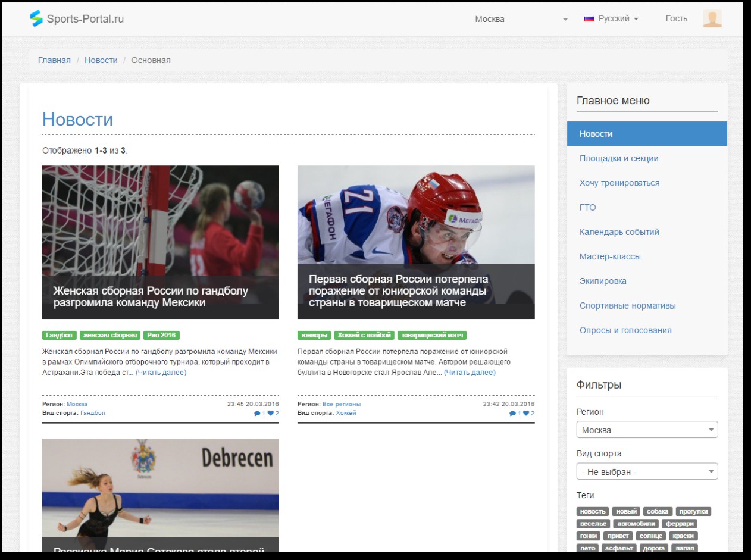Click the Отображено 1-3 из 3 text

(x=85, y=151)
